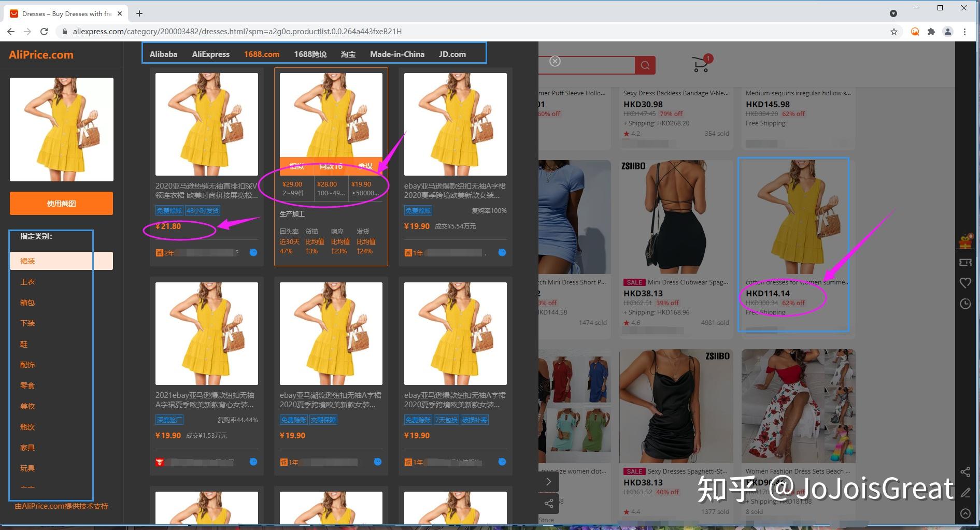The height and width of the screenshot is (530, 980).
Task: Open the coupon ticket icon in right sidebar
Action: pos(965,262)
